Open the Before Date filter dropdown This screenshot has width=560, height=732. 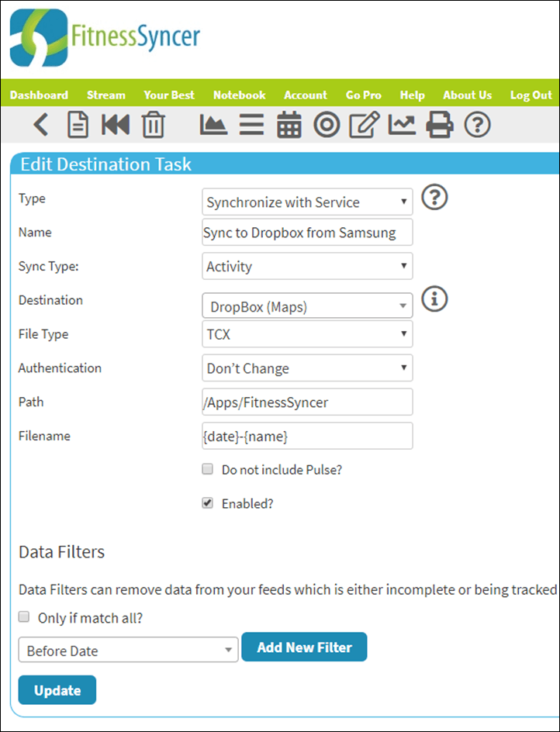tap(129, 649)
